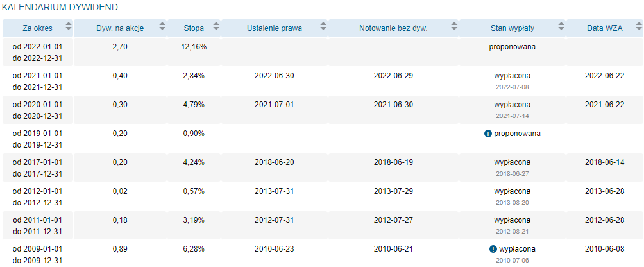Select the 12,16% yield cell
Image resolution: width=644 pixels, height=267 pixels.
point(194,47)
